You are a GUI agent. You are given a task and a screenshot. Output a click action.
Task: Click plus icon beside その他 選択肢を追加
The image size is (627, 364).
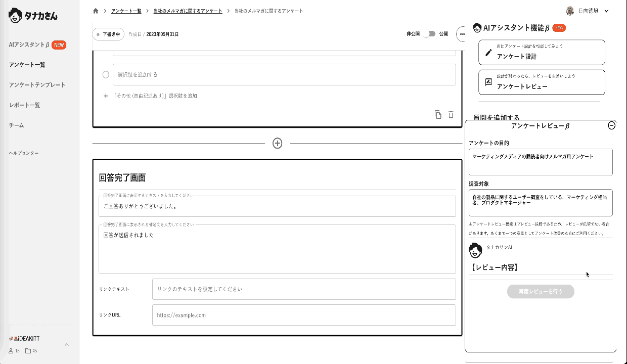coord(106,96)
